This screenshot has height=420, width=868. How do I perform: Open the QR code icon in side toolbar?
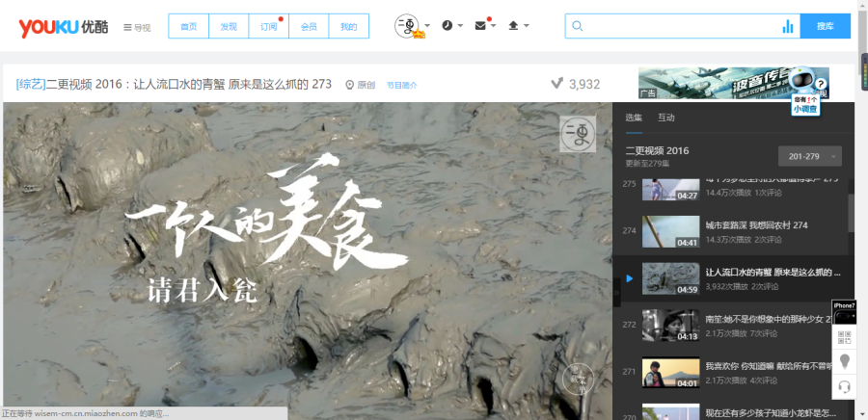click(x=844, y=337)
